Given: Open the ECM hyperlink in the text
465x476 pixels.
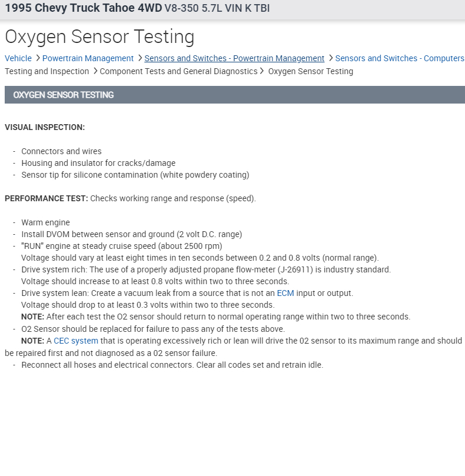Looking at the screenshot, I should click(x=285, y=293).
